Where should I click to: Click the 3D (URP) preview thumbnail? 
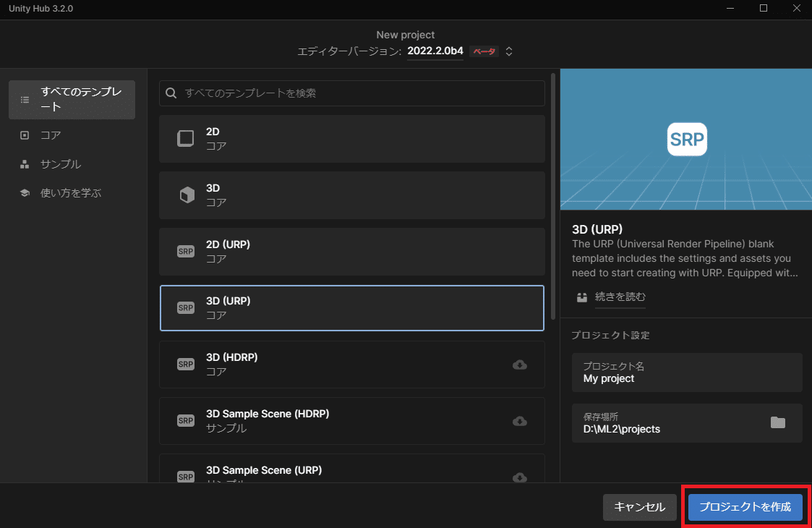point(685,138)
